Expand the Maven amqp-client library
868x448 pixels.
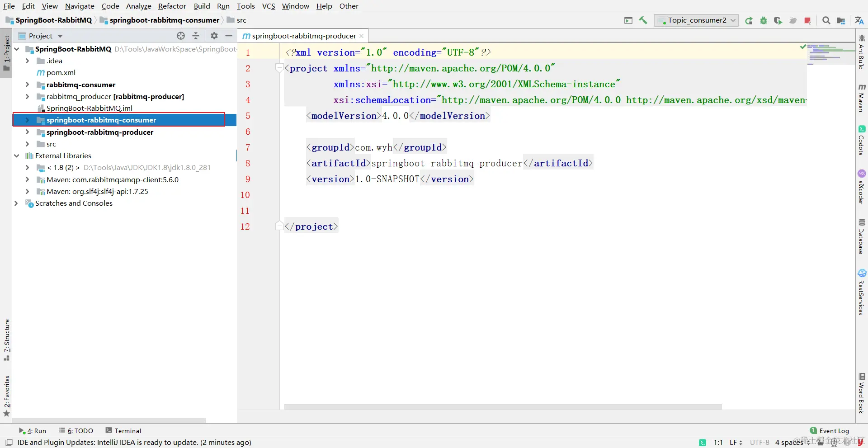click(x=27, y=179)
